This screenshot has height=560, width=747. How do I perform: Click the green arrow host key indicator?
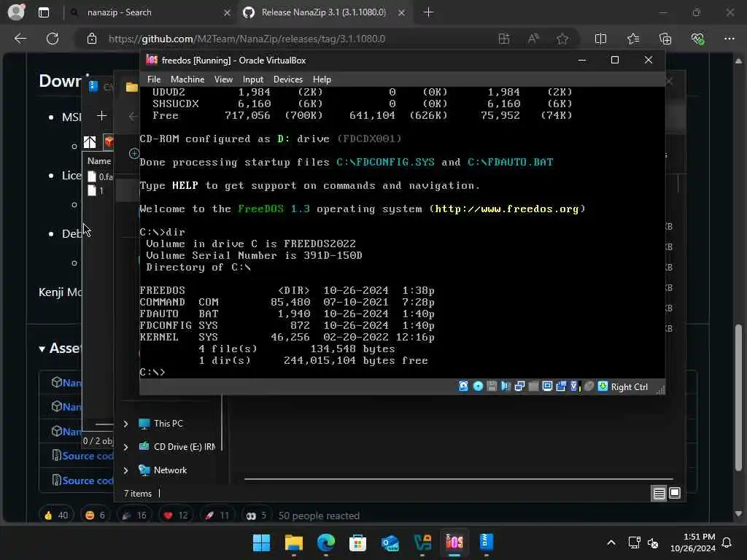coord(603,386)
